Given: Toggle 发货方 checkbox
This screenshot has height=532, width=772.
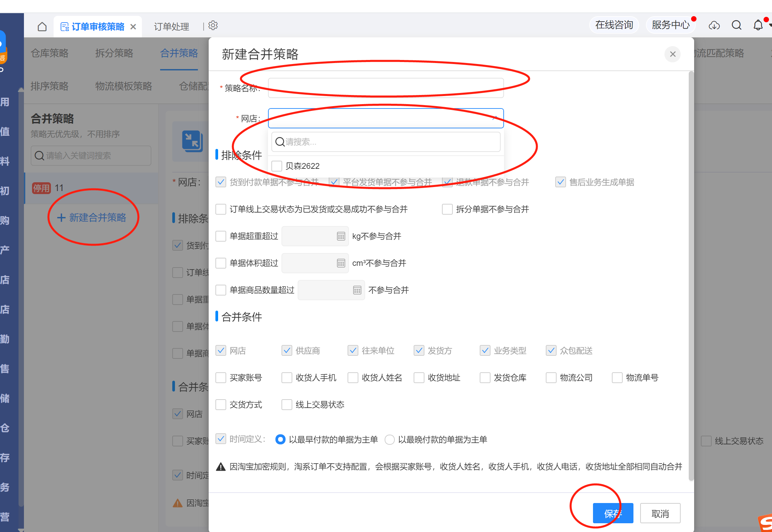Looking at the screenshot, I should pyautogui.click(x=419, y=351).
